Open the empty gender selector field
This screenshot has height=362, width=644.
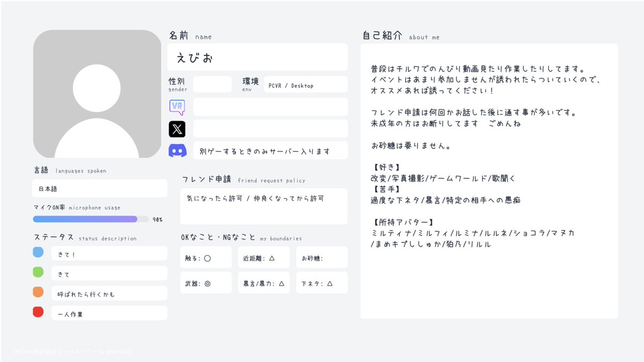(x=213, y=84)
